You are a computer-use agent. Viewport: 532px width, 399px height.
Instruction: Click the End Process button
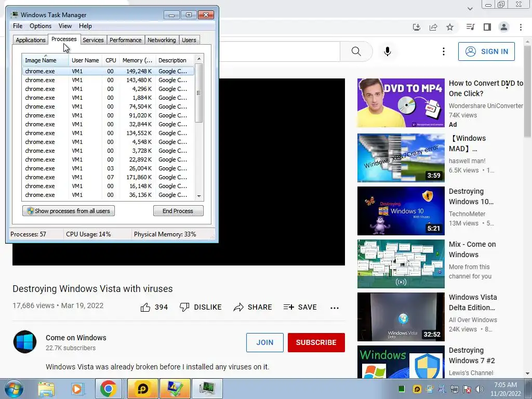(178, 211)
